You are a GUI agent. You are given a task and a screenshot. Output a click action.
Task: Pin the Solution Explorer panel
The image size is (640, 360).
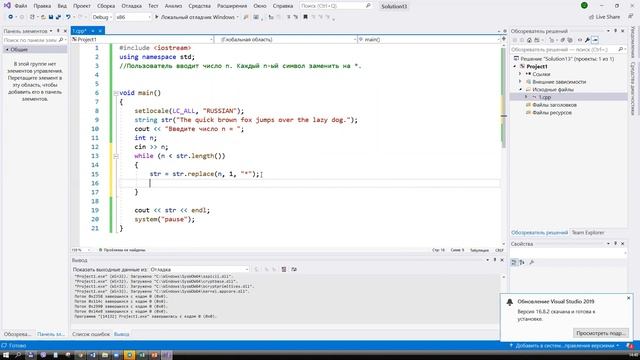[x=616, y=31]
